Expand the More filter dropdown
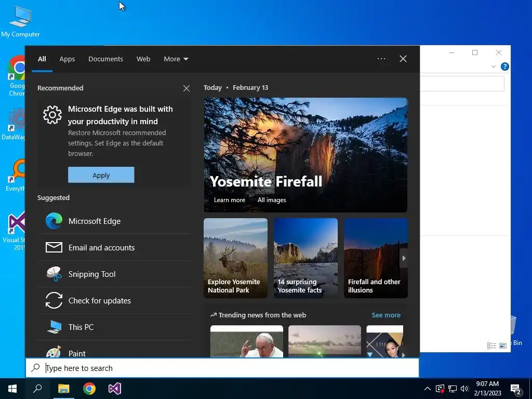This screenshot has width=532, height=399. tap(176, 59)
